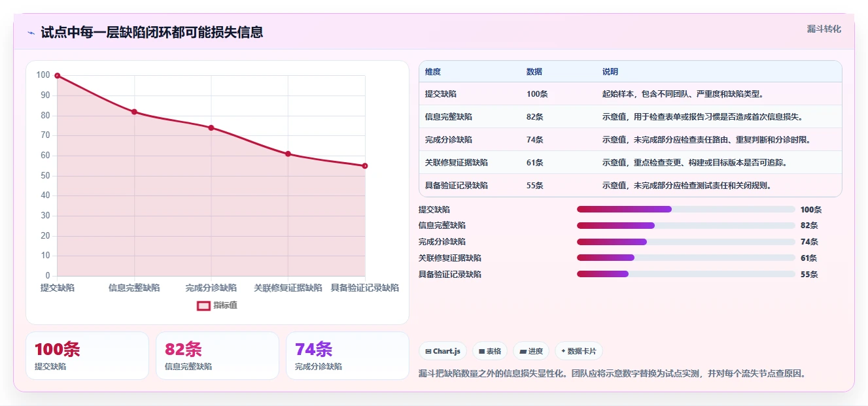Click the 55条 value beside the progress bar
The width and height of the screenshot is (868, 406).
point(809,275)
